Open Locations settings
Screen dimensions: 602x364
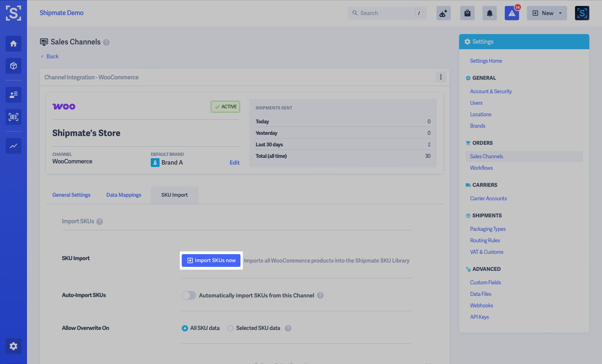(481, 115)
